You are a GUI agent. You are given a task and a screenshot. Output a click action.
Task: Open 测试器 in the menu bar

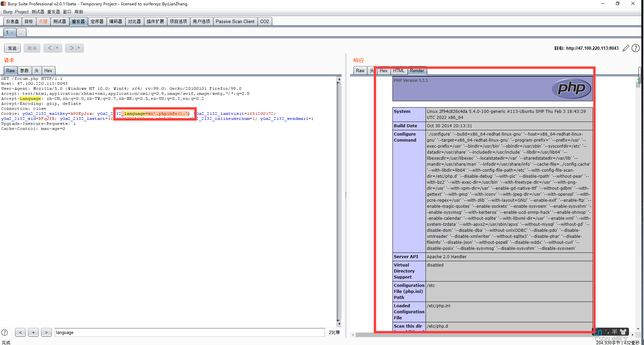tap(38, 12)
